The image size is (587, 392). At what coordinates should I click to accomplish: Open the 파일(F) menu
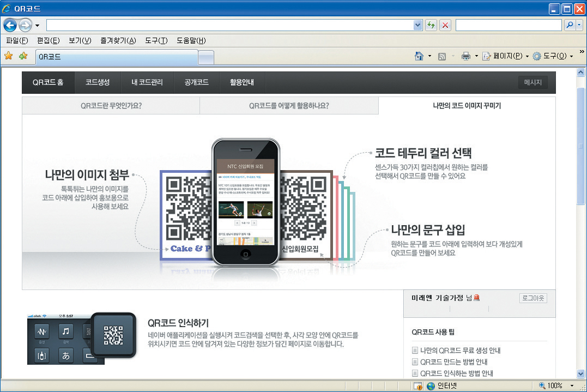click(x=17, y=41)
